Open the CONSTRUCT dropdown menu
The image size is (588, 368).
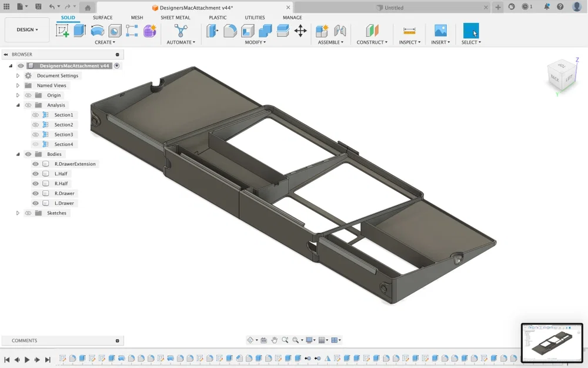point(372,42)
